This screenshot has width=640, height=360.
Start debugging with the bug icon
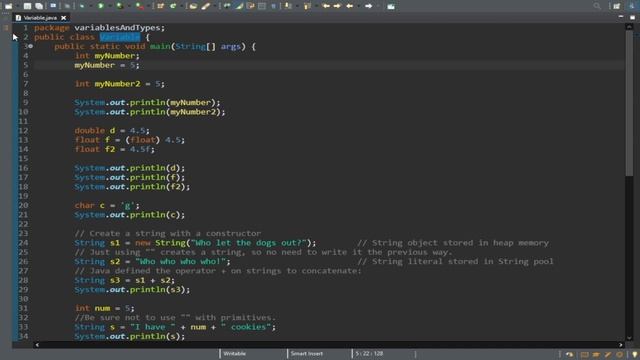[83, 6]
